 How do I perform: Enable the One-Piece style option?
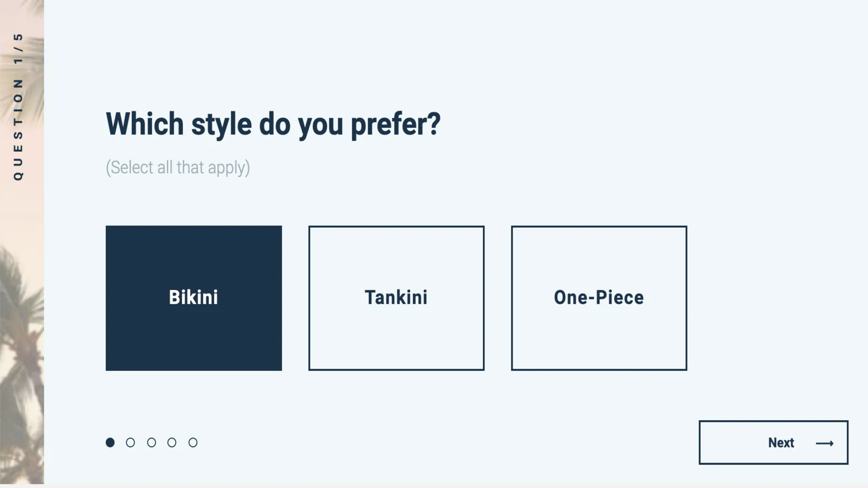599,298
